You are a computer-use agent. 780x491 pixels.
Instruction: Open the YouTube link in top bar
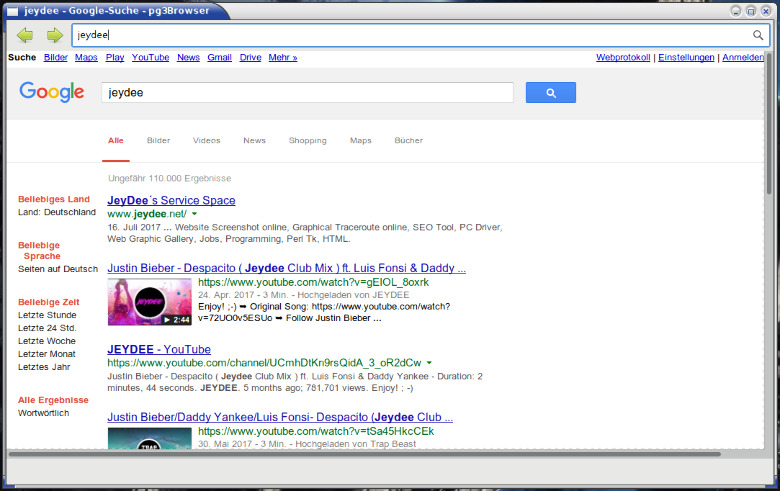coord(150,57)
